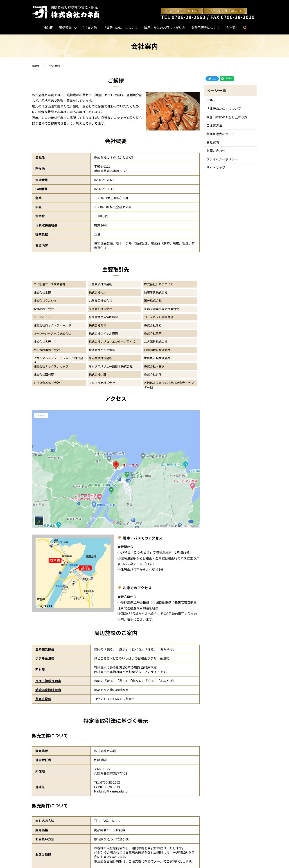The width and height of the screenshot is (289, 868).
Task: Open the search magnifier icon in navigation
Action: click(245, 28)
